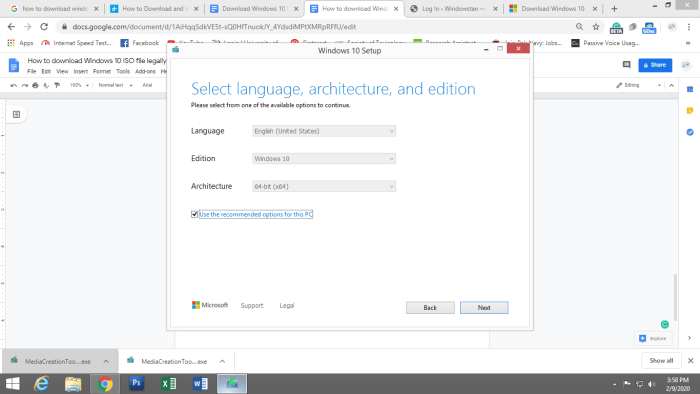The image size is (700, 394).
Task: Click the GDoc extension icon
Action: click(649, 28)
